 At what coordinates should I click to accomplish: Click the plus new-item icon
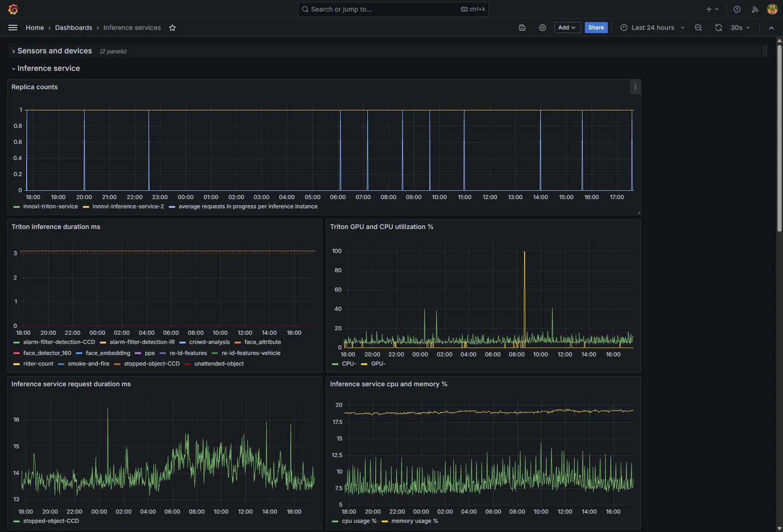tap(712, 9)
